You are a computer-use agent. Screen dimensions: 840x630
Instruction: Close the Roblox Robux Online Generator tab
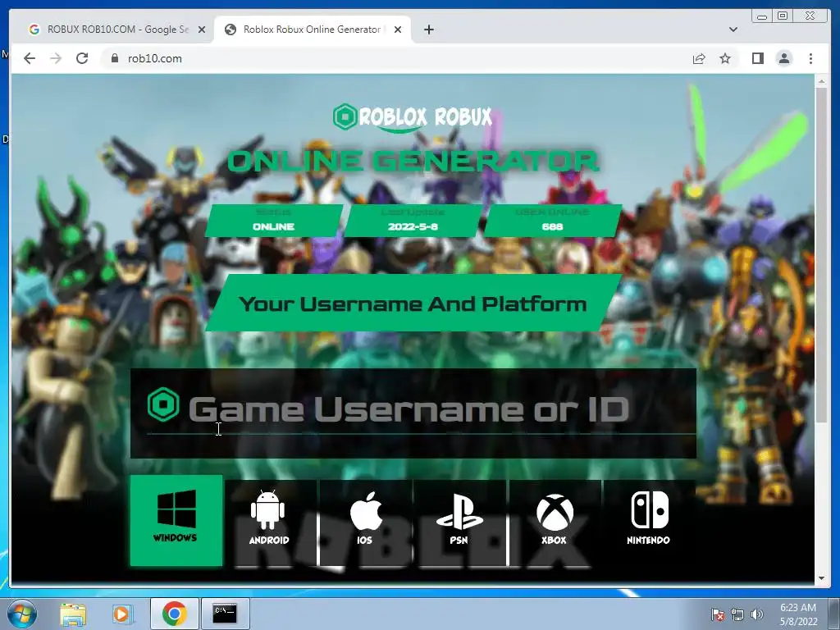coord(398,30)
